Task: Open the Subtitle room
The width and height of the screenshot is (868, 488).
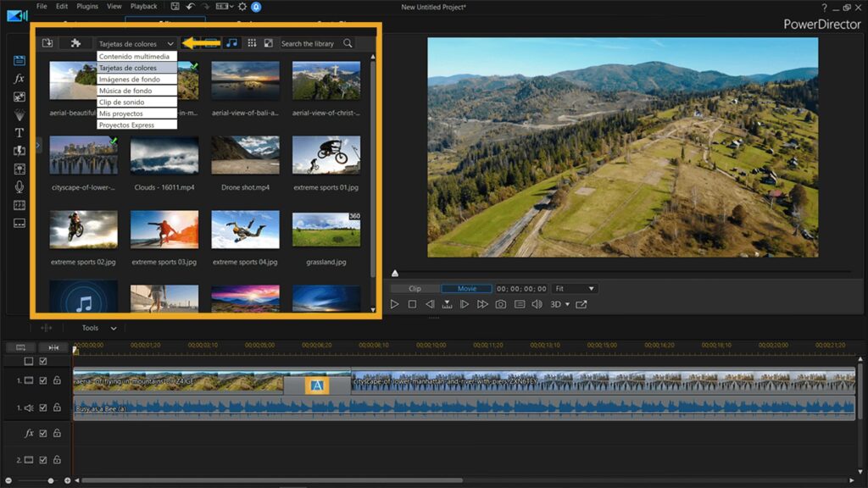Action: (x=19, y=222)
